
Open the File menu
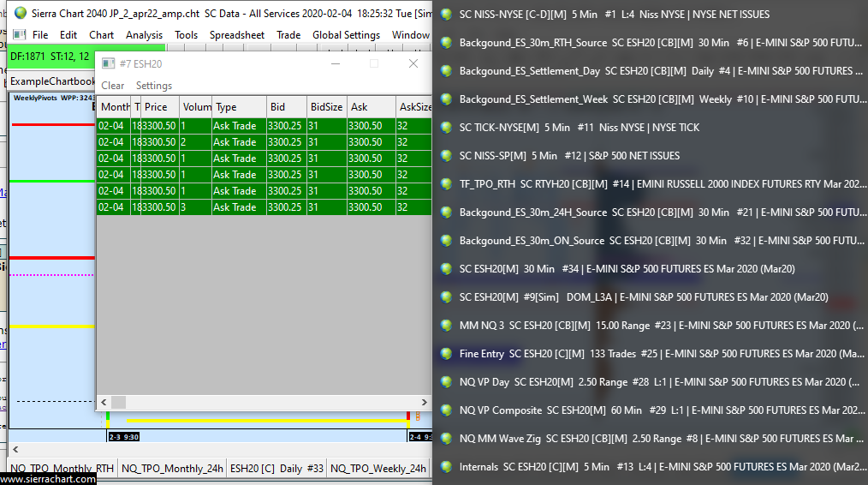coord(40,35)
